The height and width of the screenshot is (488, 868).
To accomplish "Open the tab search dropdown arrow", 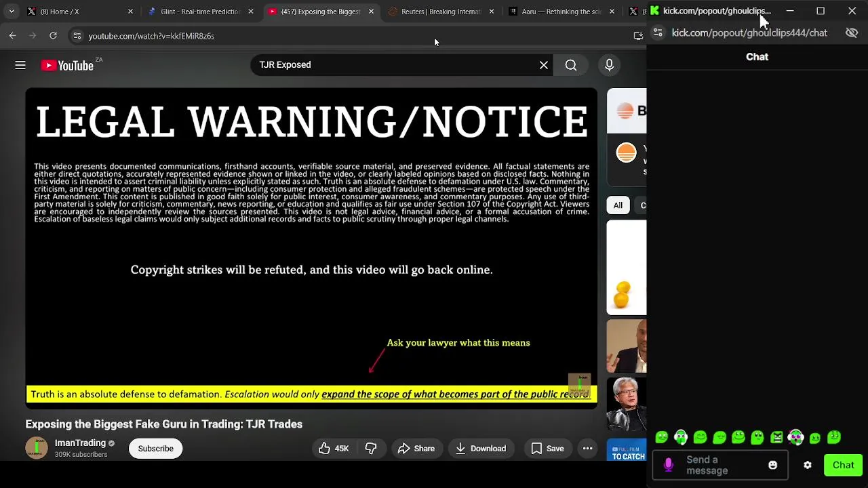I will [x=11, y=12].
